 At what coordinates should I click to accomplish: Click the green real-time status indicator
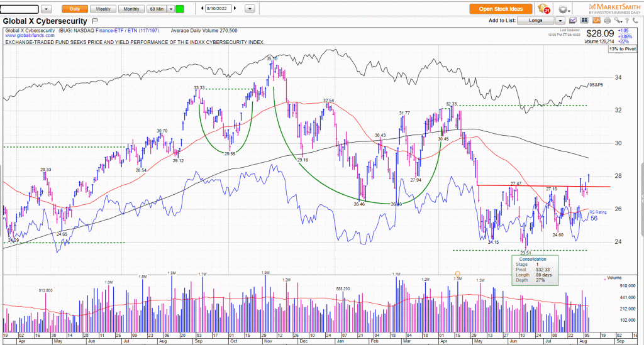tap(179, 9)
